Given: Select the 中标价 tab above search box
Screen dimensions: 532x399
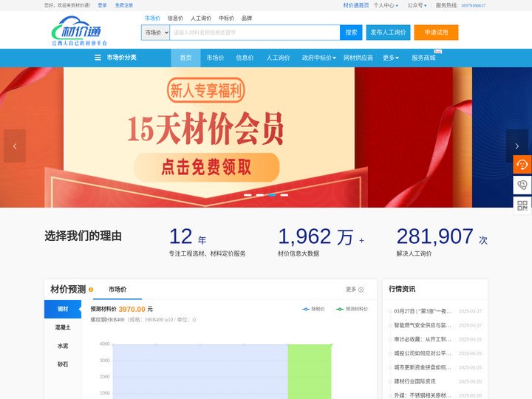Looking at the screenshot, I should point(226,18).
